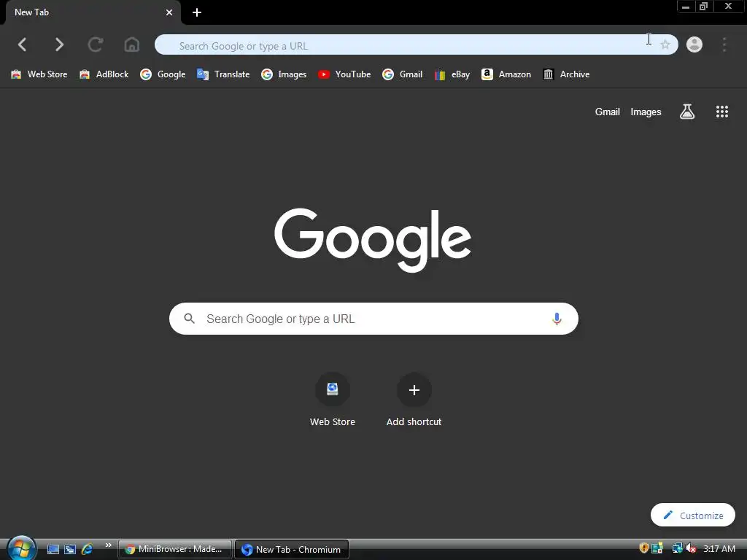Start voice search with microphone icon
Image resolution: width=747 pixels, height=560 pixels.
(x=557, y=319)
